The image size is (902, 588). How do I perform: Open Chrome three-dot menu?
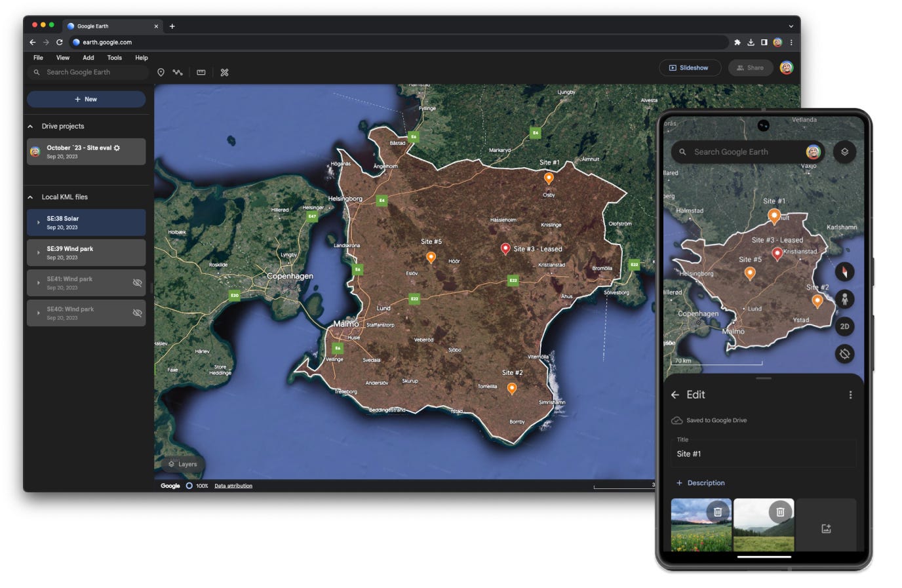click(x=791, y=42)
